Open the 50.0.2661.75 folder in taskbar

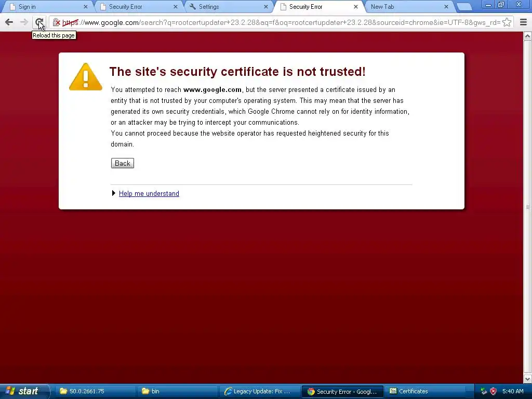pos(97,391)
